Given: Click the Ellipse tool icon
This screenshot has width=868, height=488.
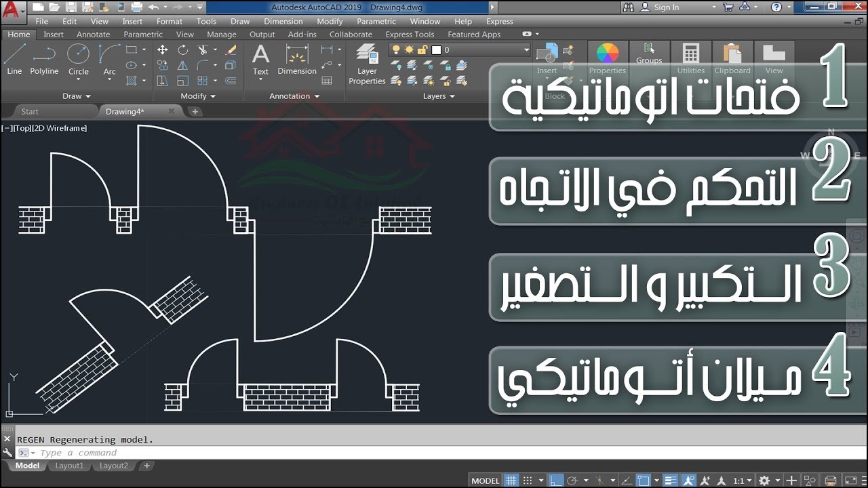Looking at the screenshot, I should (131, 66).
